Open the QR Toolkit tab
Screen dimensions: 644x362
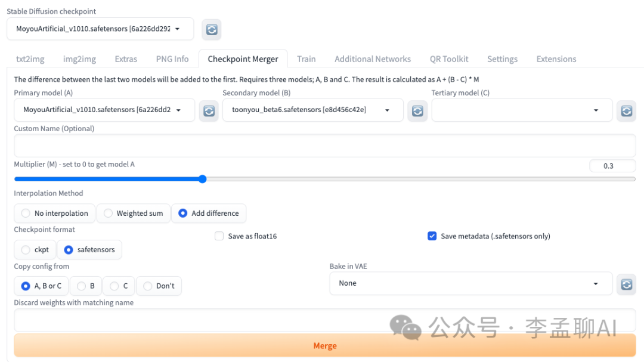click(x=449, y=59)
